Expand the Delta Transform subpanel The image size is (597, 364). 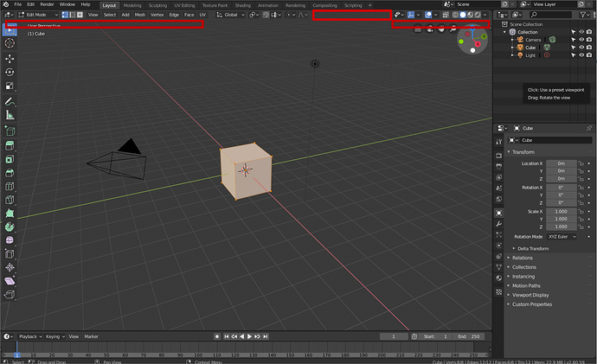[x=533, y=249]
